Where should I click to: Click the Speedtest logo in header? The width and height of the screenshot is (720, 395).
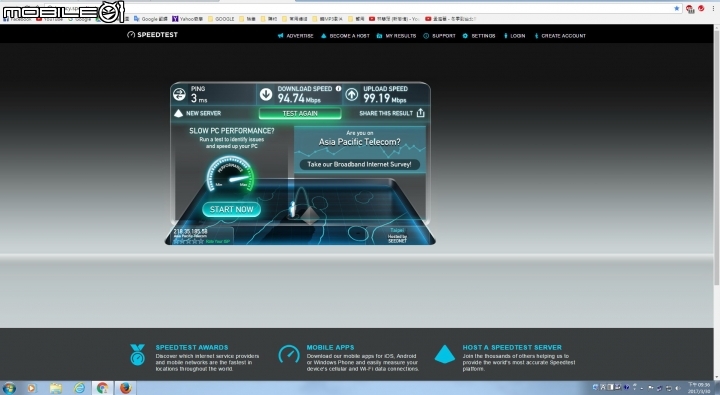coord(152,34)
